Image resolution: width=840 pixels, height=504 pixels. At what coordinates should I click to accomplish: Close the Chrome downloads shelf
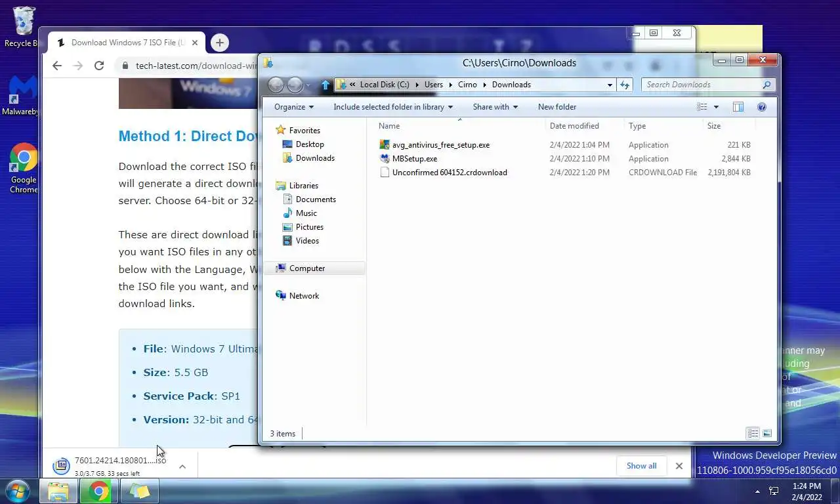679,466
